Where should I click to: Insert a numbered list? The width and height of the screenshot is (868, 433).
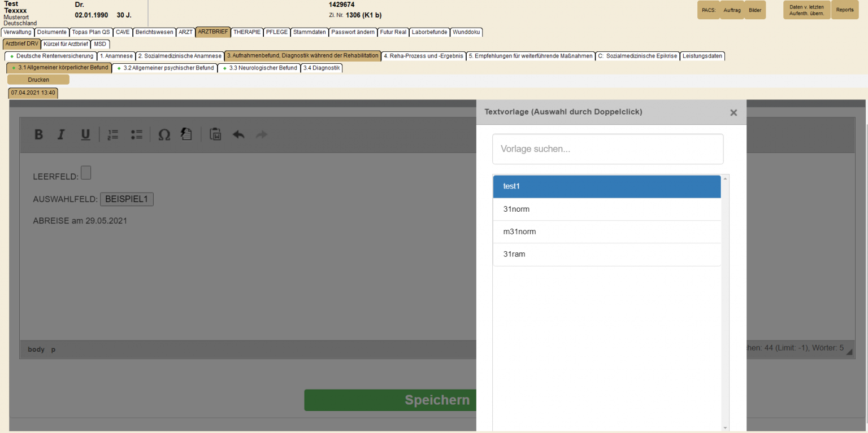[x=113, y=134]
